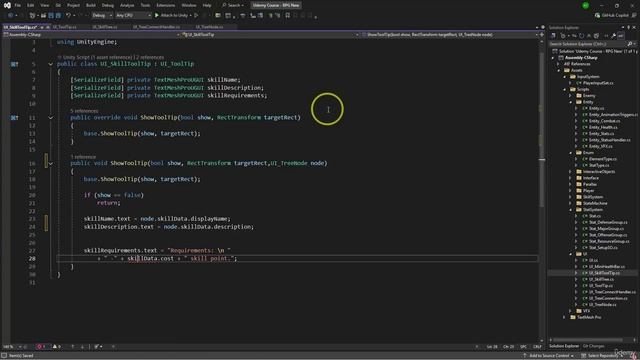This screenshot has height=360, width=640.
Task: Click the Solution Explorer search magnifier icon
Action: click(x=629, y=44)
